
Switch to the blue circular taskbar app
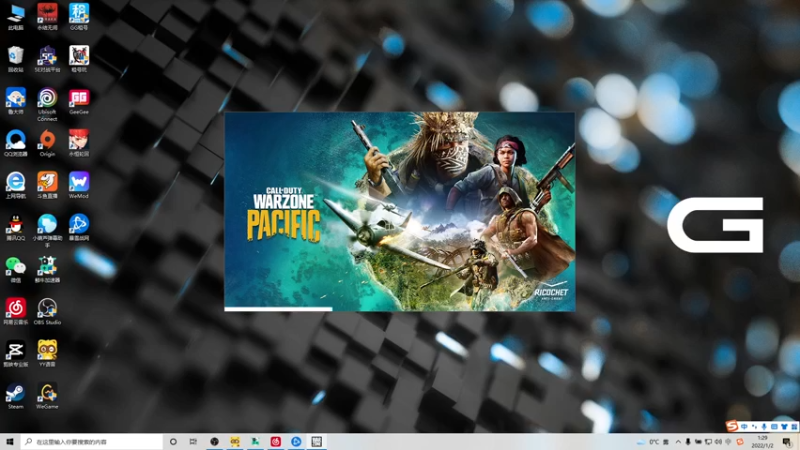(296, 442)
